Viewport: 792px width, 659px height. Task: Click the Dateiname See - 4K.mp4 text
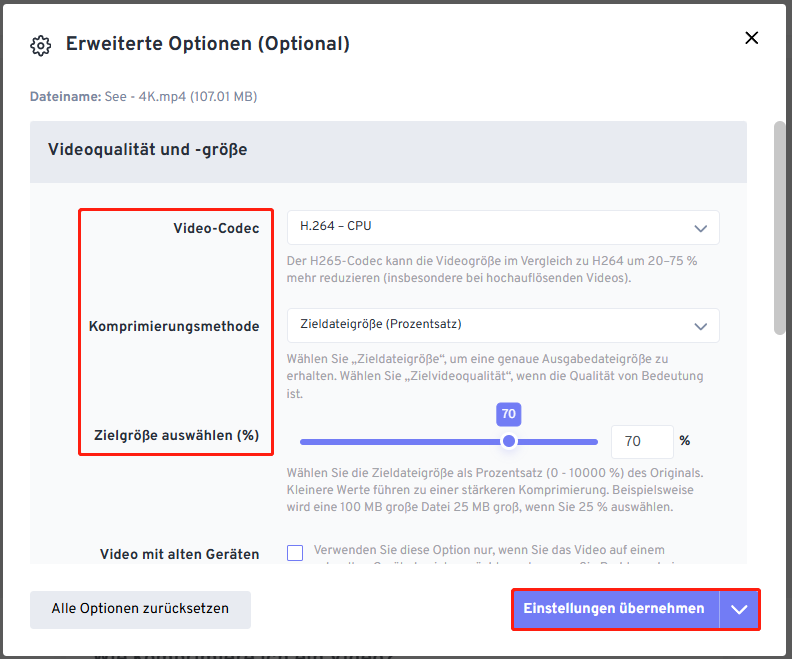(143, 96)
